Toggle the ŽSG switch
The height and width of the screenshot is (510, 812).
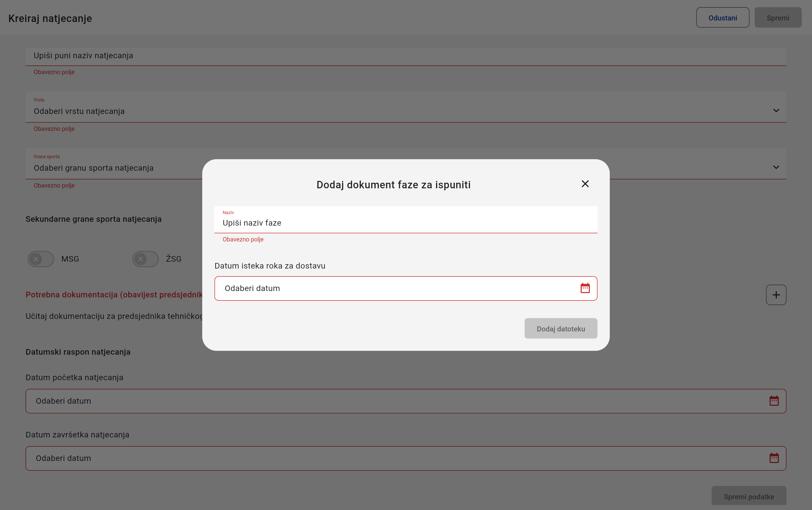145,259
